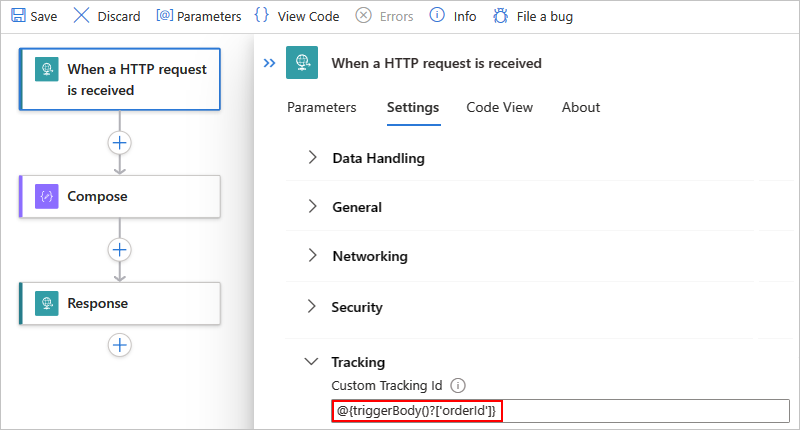Click the Custom Tracking Id info icon
This screenshot has height=430, width=800.
tap(459, 385)
